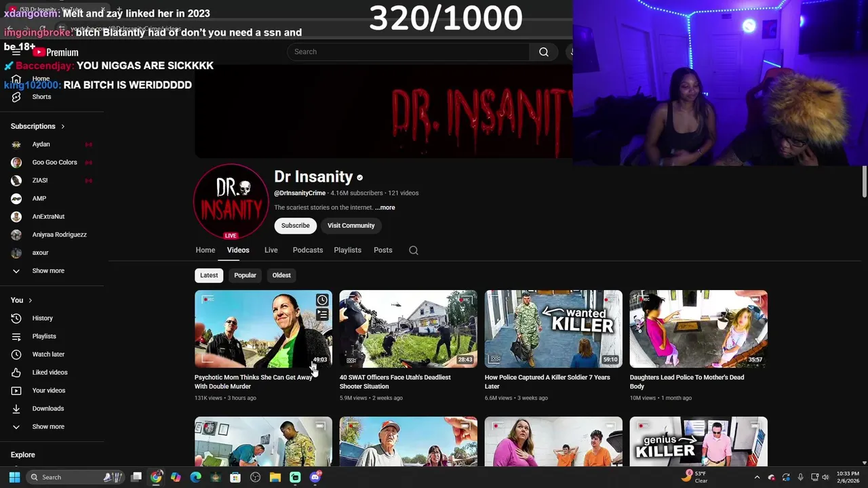Expand the Subscriptions header chevron
868x488 pixels.
(x=63, y=127)
